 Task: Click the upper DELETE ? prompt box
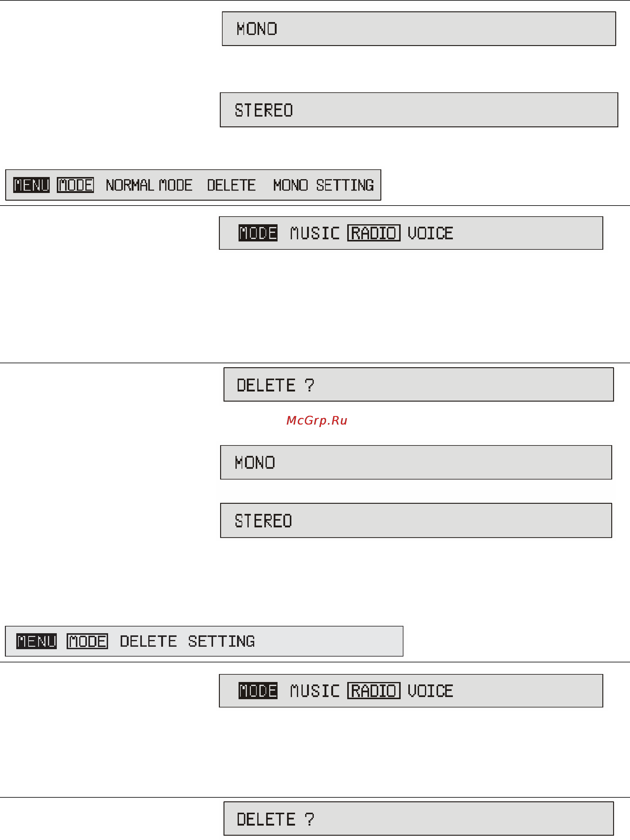tap(418, 384)
